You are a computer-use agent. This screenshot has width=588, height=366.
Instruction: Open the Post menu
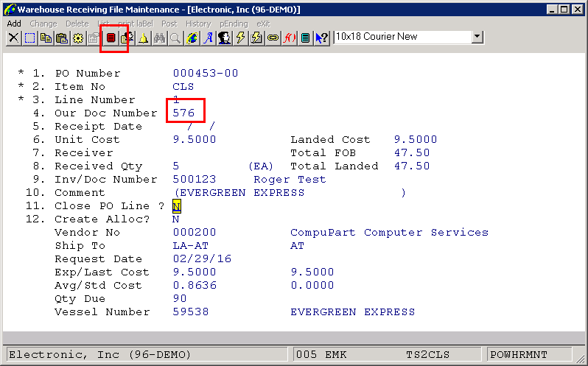[169, 24]
